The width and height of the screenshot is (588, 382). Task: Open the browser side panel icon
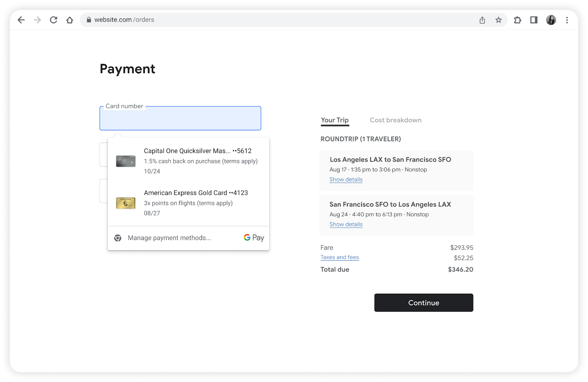(534, 20)
